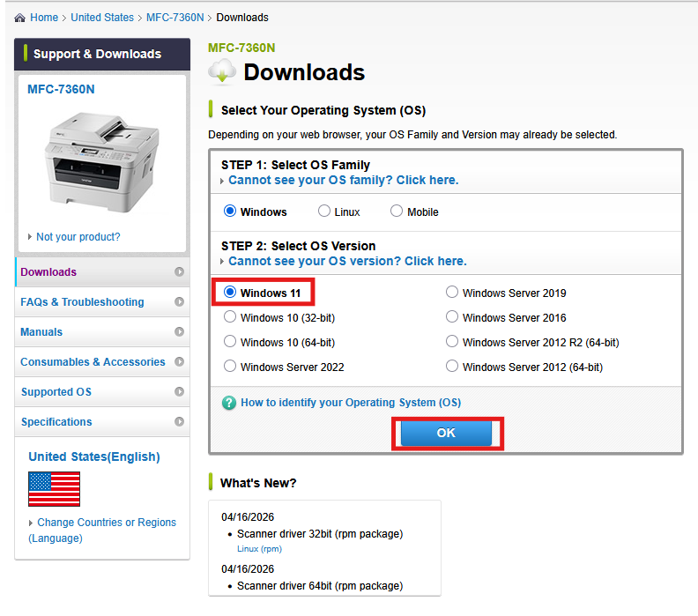Click 'Scanner driver 64bit (rpm package)' text

pos(320,586)
